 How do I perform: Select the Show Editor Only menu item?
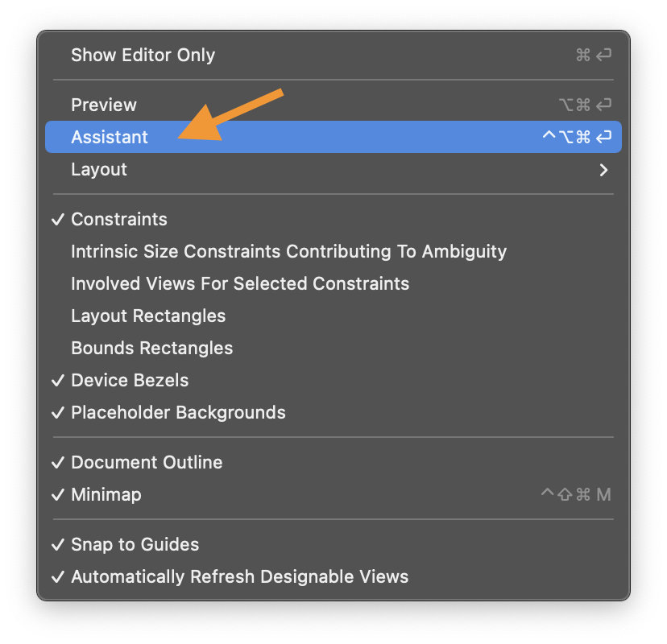[143, 56]
